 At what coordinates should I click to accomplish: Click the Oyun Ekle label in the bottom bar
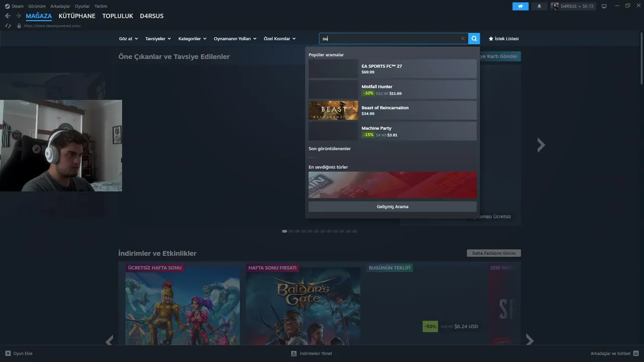coord(23,353)
